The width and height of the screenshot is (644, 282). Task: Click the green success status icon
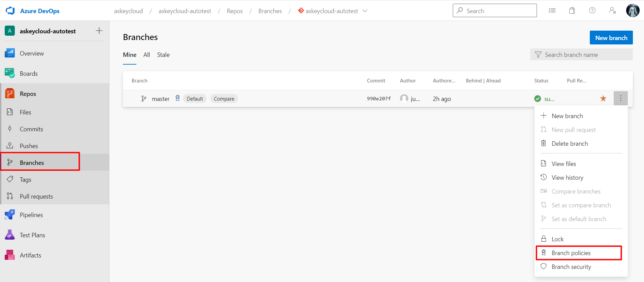538,99
